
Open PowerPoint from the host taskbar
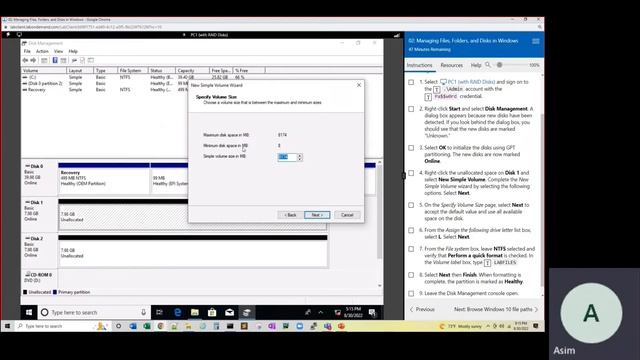[341, 326]
